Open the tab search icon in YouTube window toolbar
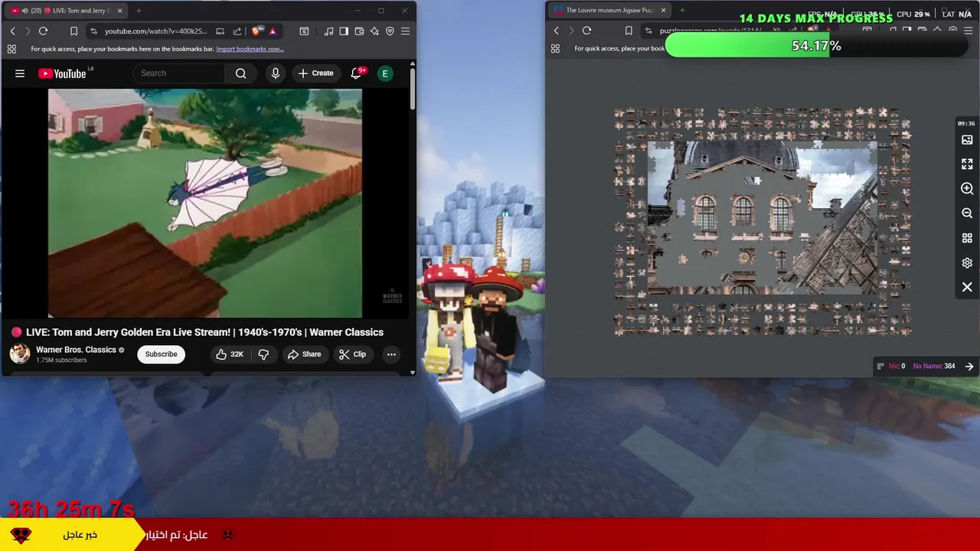The image size is (980, 551). (x=304, y=31)
